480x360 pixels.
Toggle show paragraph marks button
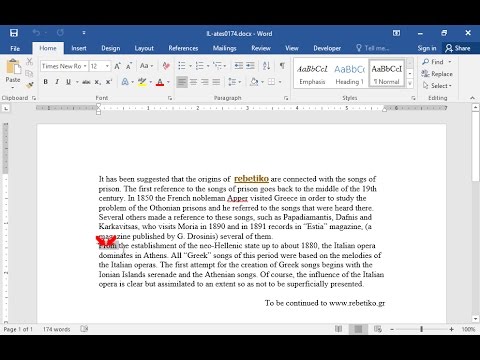click(x=282, y=66)
